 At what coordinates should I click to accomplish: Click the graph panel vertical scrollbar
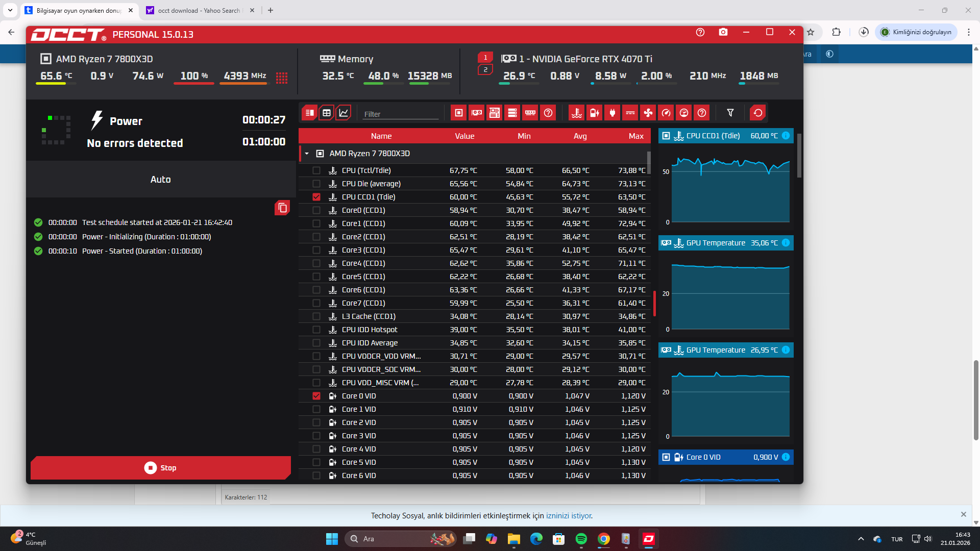(x=799, y=156)
